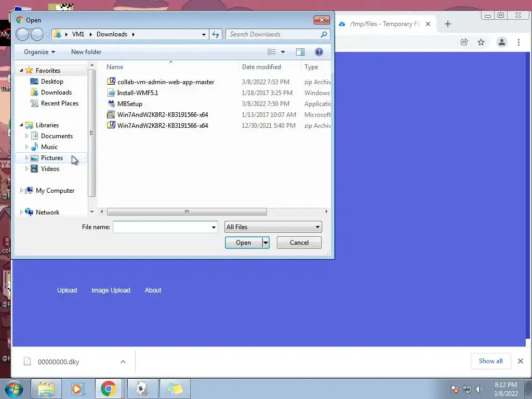Collapse the Favorites tree group
Image resolution: width=532 pixels, height=399 pixels.
click(x=21, y=70)
